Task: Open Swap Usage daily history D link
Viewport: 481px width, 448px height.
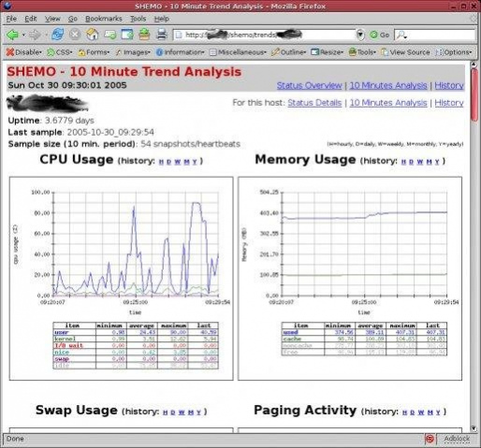Action: click(x=173, y=412)
